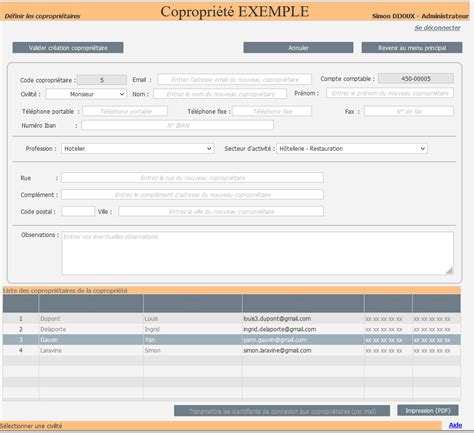This screenshot has width=474, height=433.
Task: Open Secteur d'activité dropdown
Action: click(352, 149)
